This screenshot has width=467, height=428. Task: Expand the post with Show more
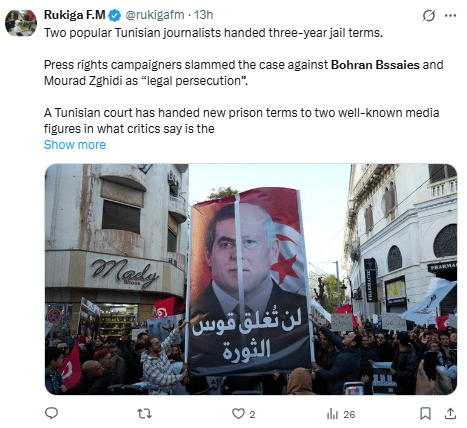coord(75,145)
